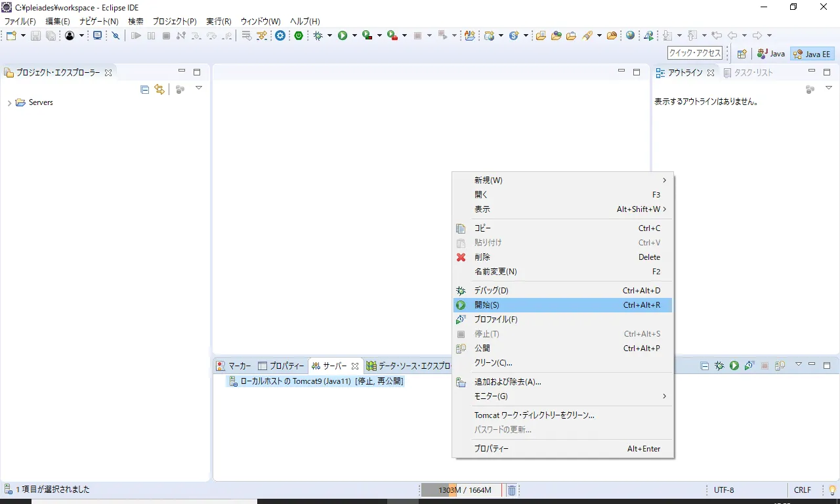Click the heap memory status bar
Viewport: 840px width, 504px height.
coord(462,490)
